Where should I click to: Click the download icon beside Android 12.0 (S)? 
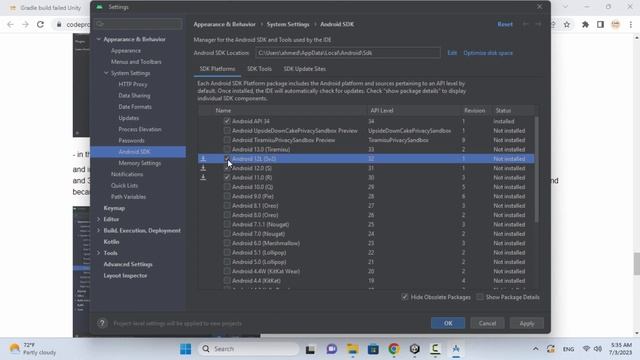pos(203,168)
